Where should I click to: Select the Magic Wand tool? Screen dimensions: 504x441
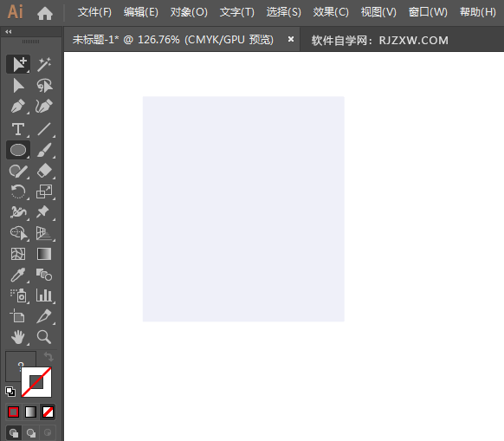[44, 65]
